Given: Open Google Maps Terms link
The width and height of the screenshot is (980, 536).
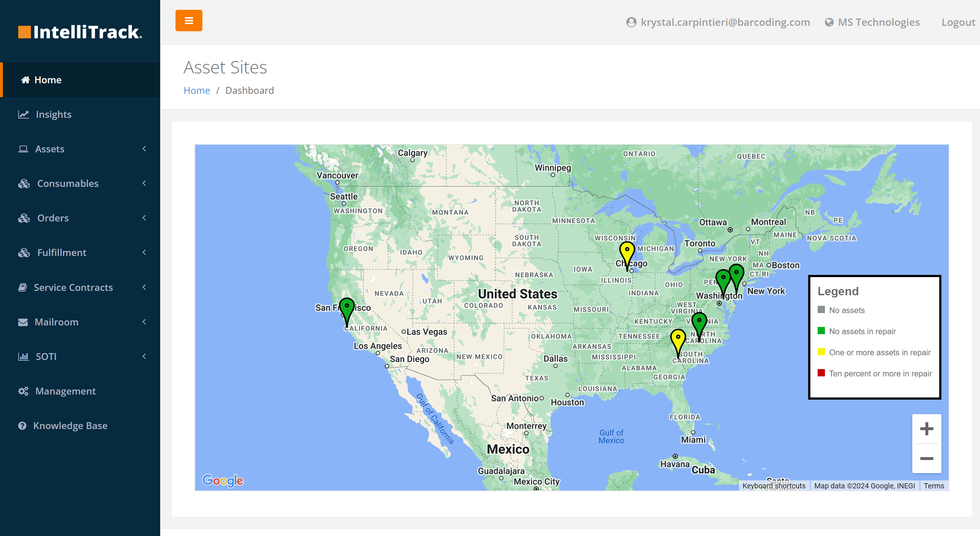Looking at the screenshot, I should click(x=934, y=486).
